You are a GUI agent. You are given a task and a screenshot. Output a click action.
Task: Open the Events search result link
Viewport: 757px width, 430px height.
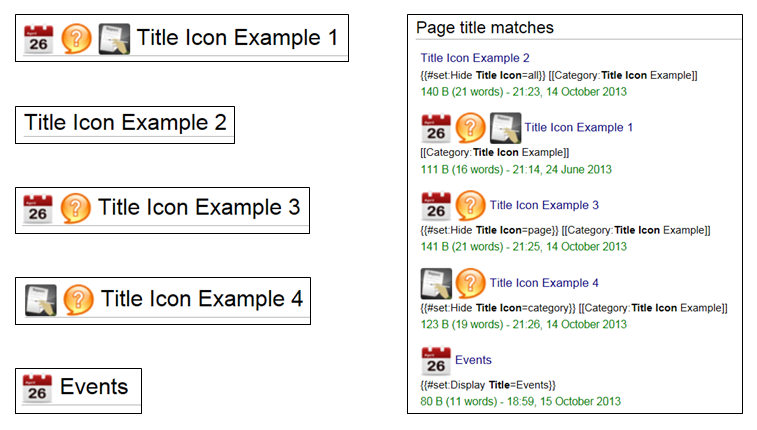[x=473, y=360]
